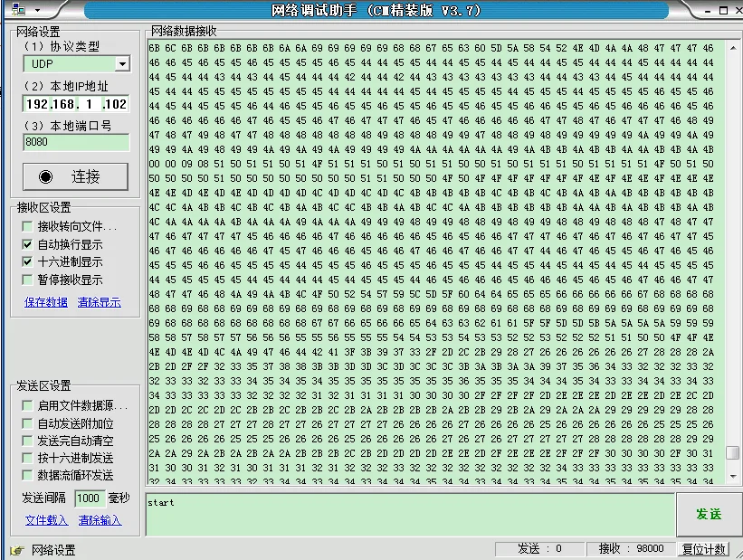The height and width of the screenshot is (560, 743).
Task: Enable 数据流循环发送 checkbox
Action: pos(27,475)
